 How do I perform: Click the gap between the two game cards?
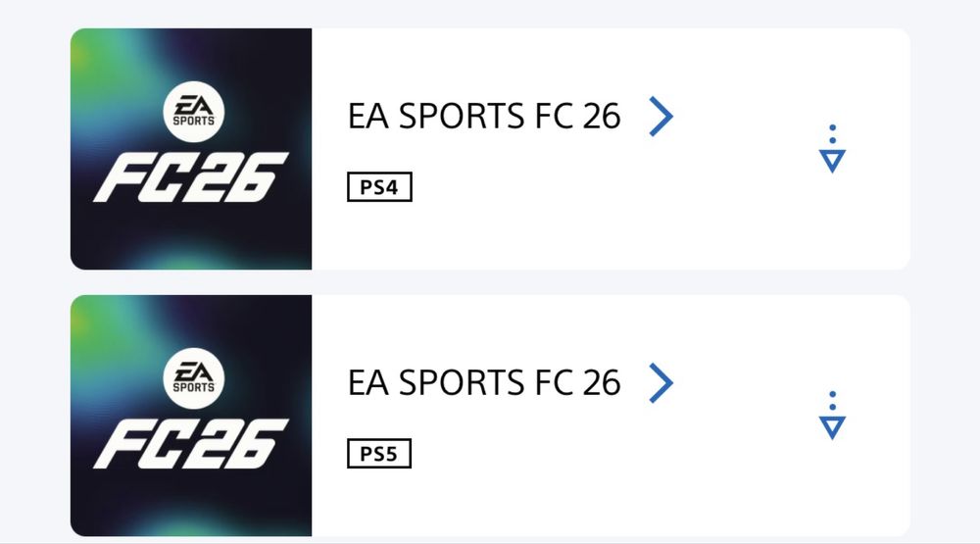tap(490, 282)
